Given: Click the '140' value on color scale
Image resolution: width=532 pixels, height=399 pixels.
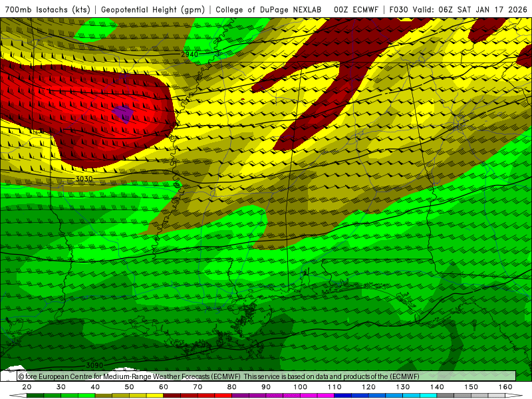Looking at the screenshot, I should tap(437, 387).
